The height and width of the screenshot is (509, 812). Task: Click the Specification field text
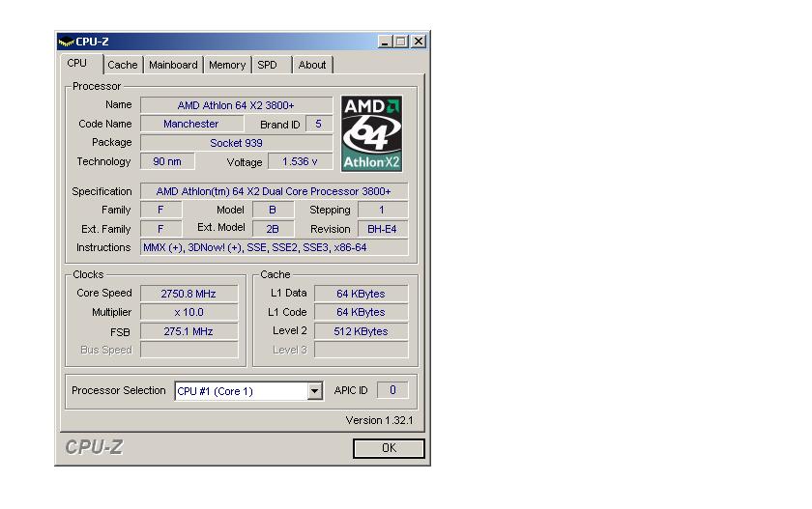[x=274, y=191]
